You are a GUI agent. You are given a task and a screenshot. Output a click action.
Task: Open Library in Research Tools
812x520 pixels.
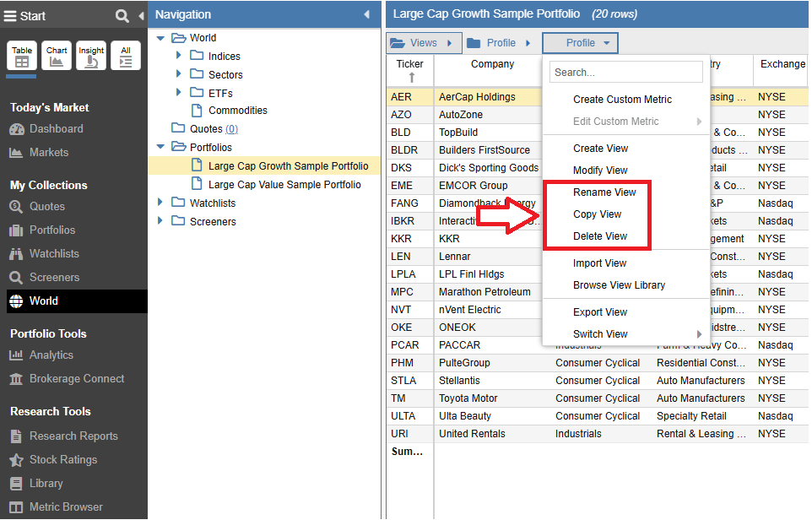point(36,484)
